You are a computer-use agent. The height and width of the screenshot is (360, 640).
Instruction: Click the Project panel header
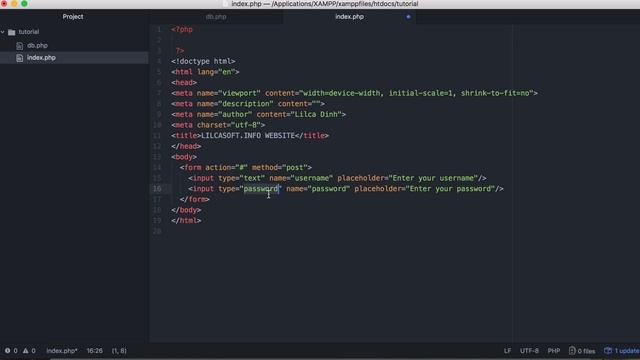73,17
